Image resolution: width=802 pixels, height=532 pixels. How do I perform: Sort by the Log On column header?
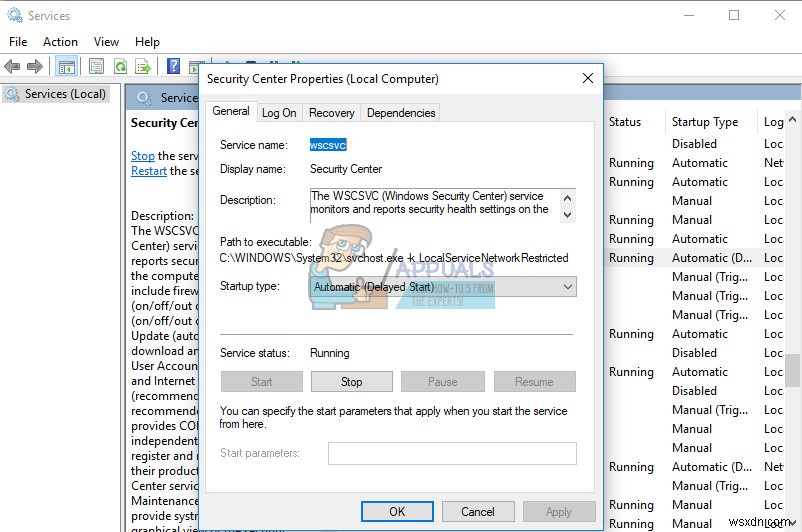773,122
